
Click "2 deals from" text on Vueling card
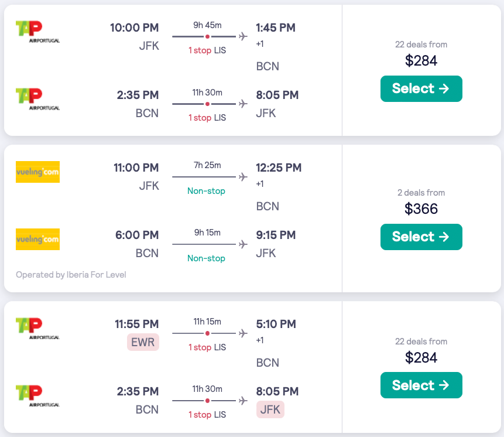(x=421, y=193)
